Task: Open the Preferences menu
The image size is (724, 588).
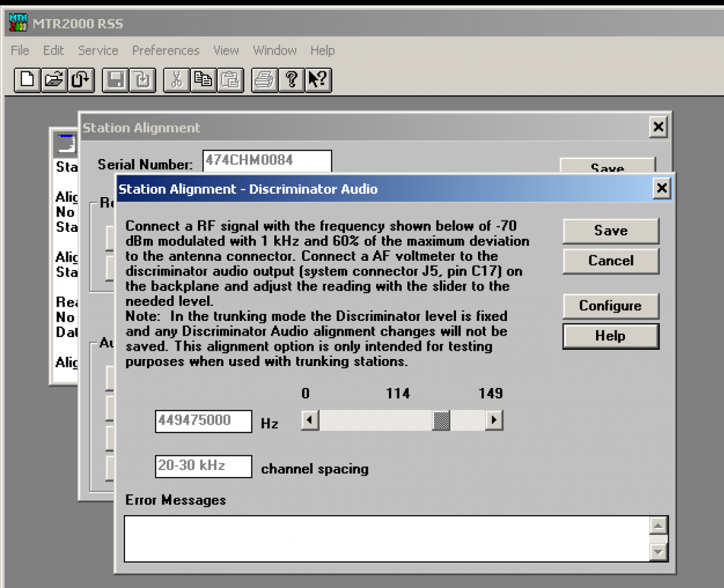Action: (x=165, y=50)
